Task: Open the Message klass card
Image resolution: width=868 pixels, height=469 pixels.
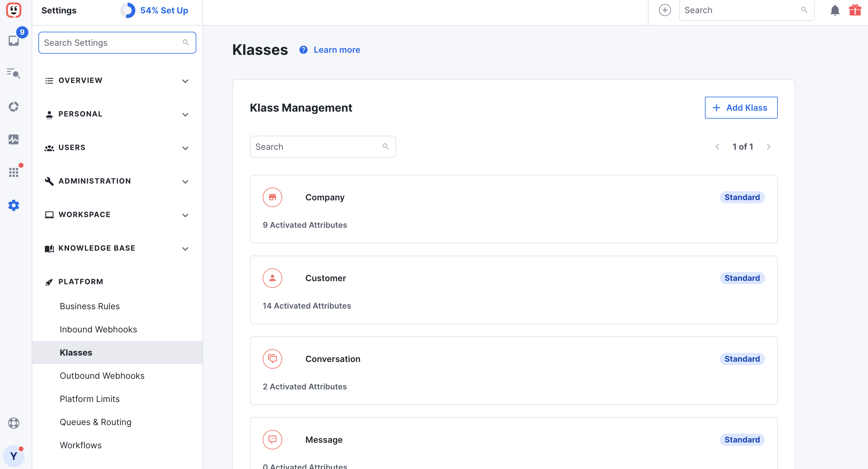Action: [x=514, y=443]
